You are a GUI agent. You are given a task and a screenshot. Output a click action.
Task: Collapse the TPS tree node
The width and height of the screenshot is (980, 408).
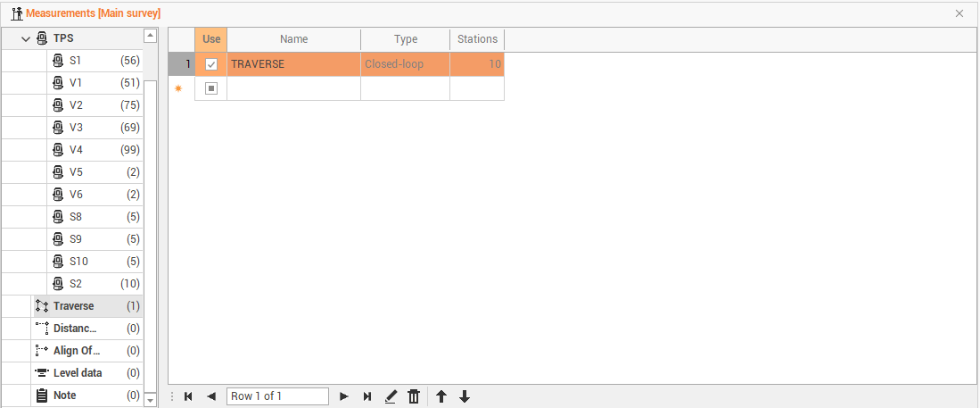(26, 39)
